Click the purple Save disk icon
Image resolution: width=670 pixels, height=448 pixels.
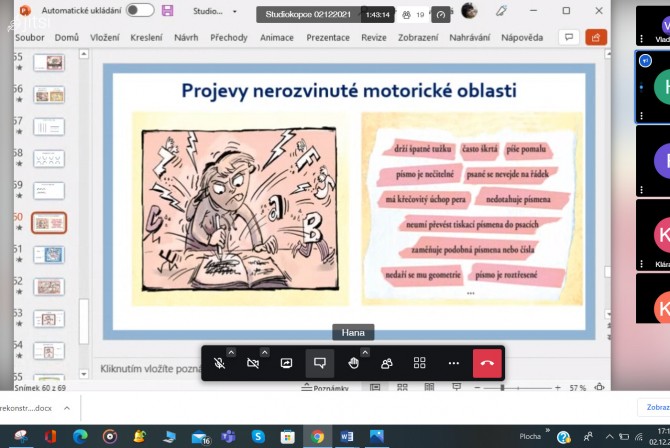coord(168,11)
